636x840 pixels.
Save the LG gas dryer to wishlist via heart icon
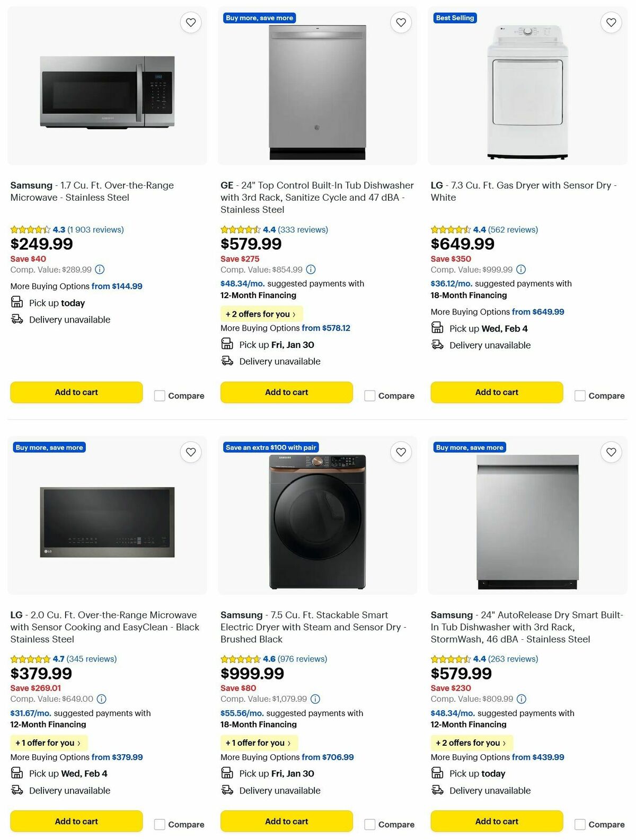click(611, 22)
